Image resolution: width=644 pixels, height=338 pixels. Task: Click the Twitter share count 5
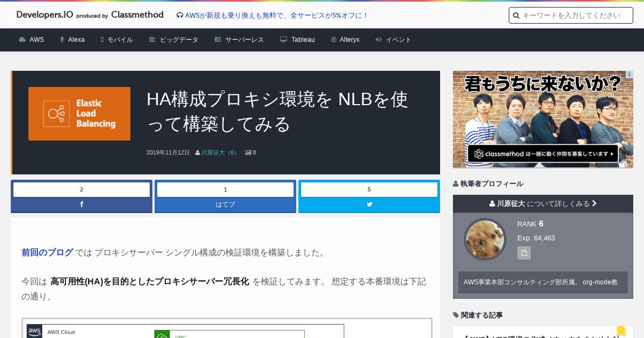[369, 189]
